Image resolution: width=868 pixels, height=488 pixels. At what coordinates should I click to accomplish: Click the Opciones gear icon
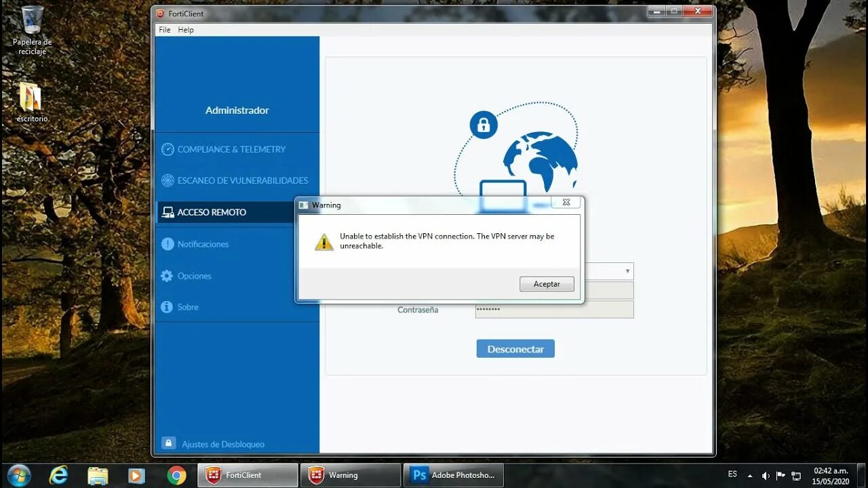pyautogui.click(x=167, y=276)
